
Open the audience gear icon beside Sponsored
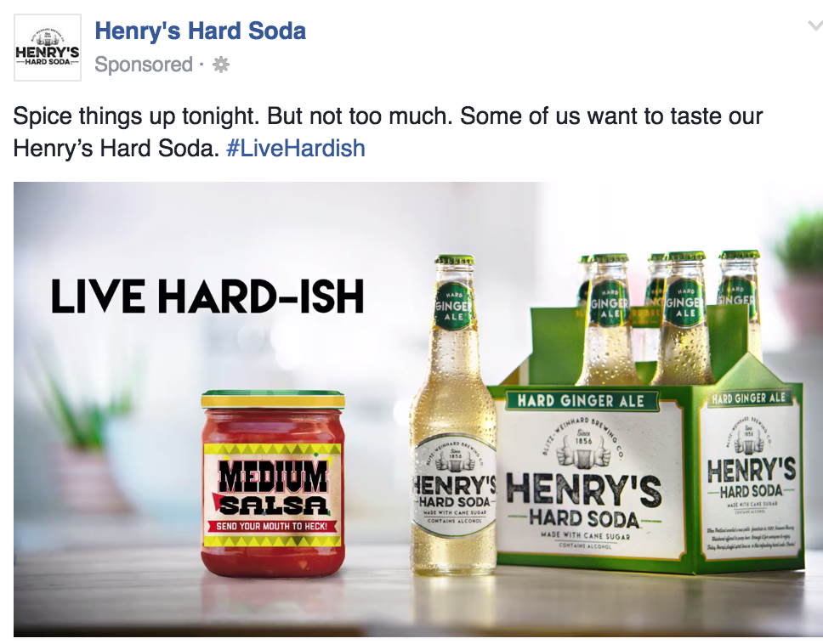221,65
